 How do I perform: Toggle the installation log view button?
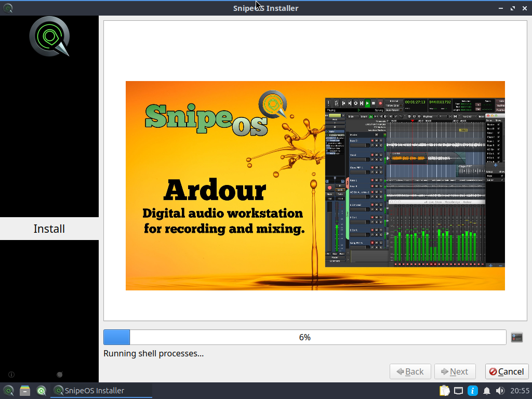[x=517, y=337]
